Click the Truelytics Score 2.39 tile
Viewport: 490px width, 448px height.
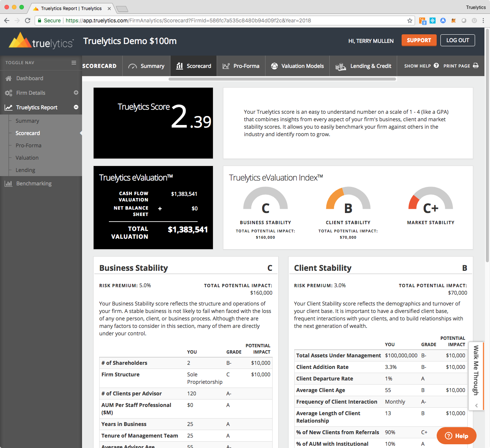click(x=153, y=123)
